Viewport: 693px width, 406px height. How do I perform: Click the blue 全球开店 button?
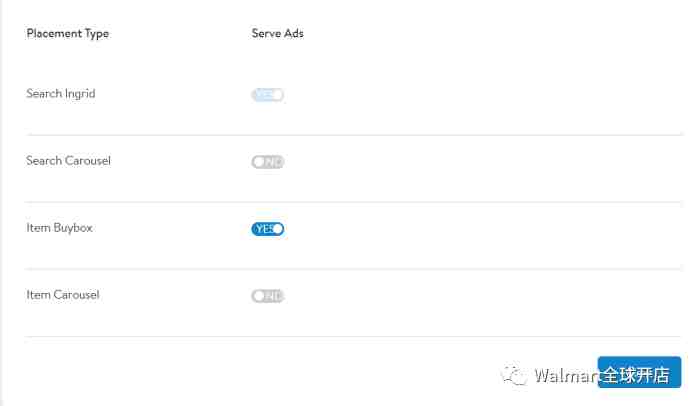coord(639,372)
